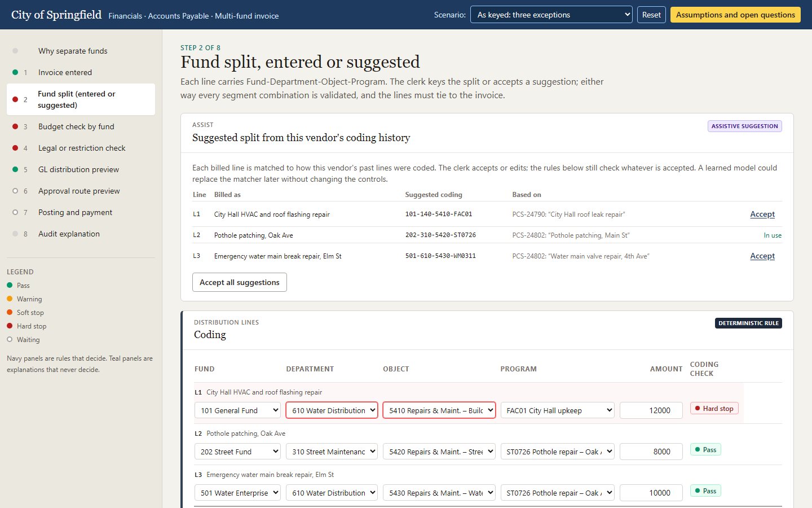This screenshot has width=812, height=508.
Task: Click the DETERMINISTIC RULE tag
Action: (748, 323)
